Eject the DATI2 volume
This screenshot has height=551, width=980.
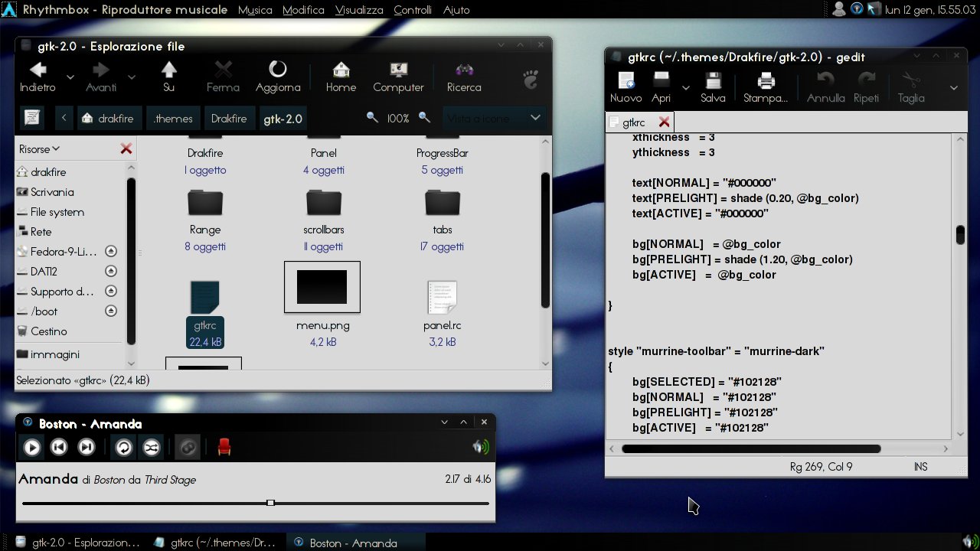[x=110, y=271]
